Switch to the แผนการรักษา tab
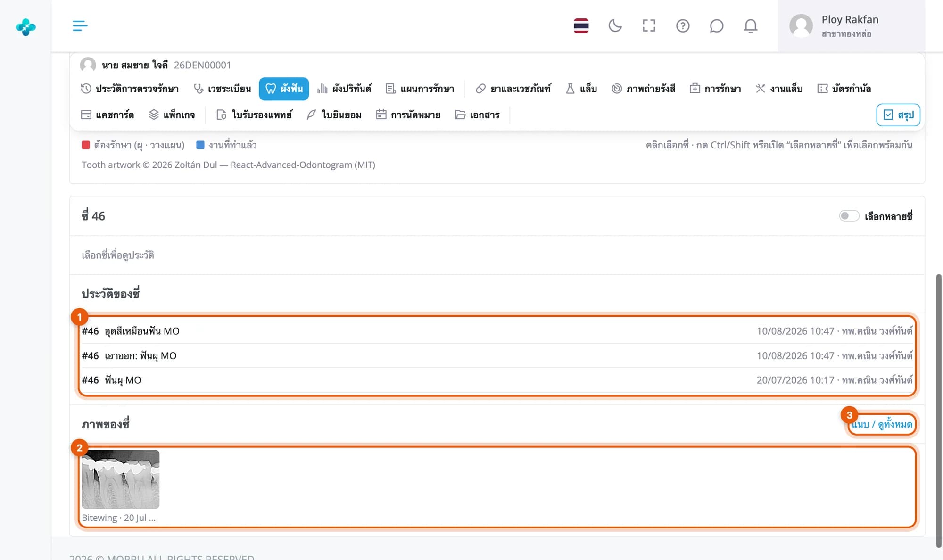 [x=420, y=89]
